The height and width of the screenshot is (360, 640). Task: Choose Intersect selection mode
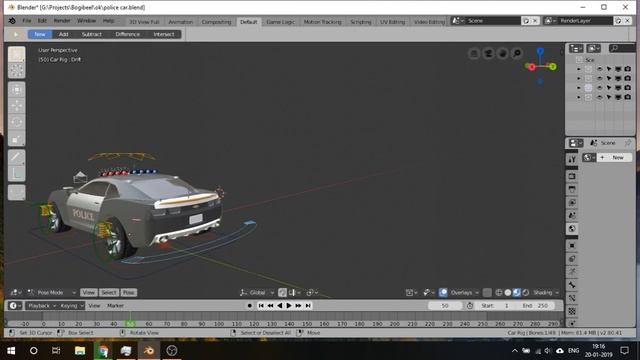point(164,34)
